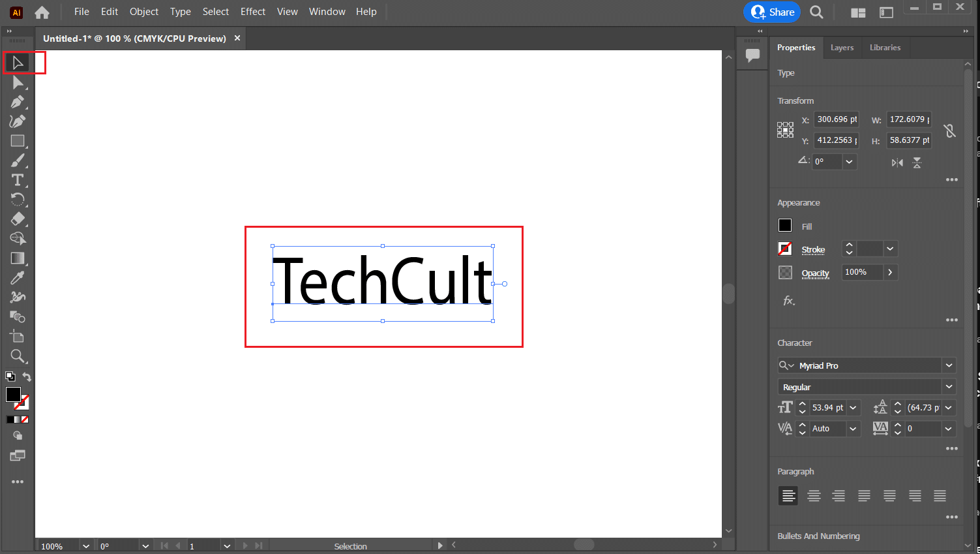Open the Object menu
The height and width of the screenshot is (554, 980).
point(144,12)
